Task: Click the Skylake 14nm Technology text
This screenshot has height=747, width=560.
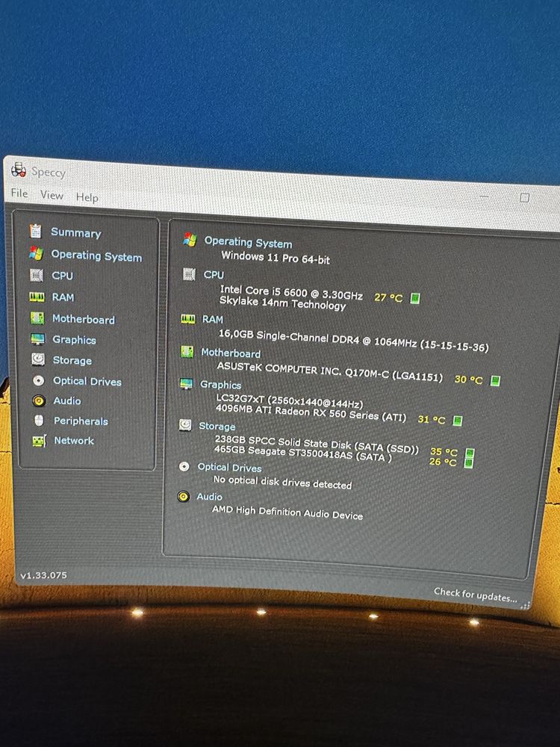Action: tap(282, 303)
